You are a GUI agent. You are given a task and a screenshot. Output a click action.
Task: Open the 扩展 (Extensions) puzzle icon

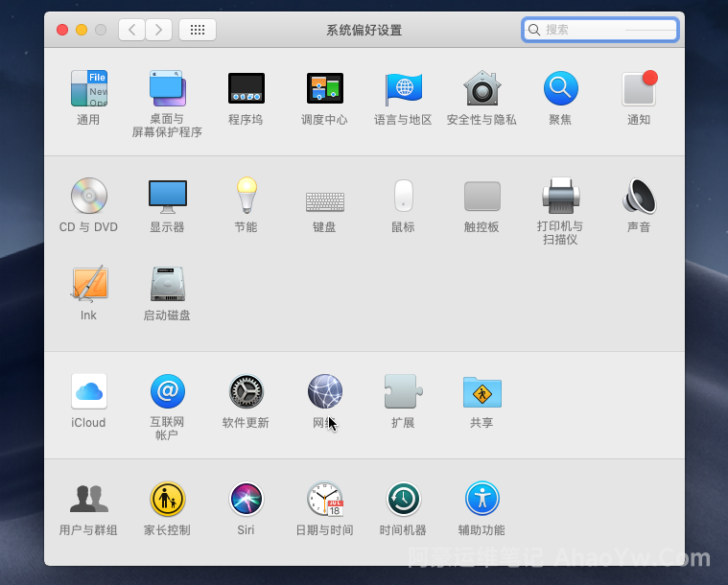403,391
